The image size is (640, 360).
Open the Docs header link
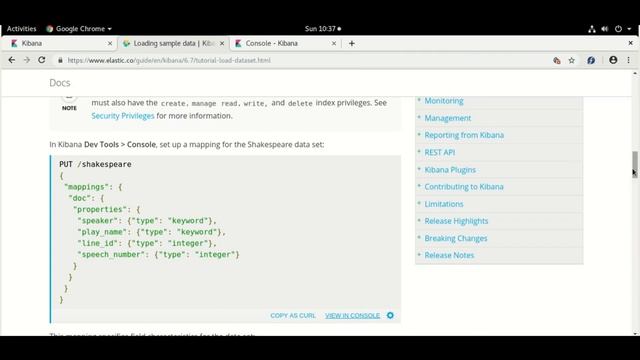60,83
